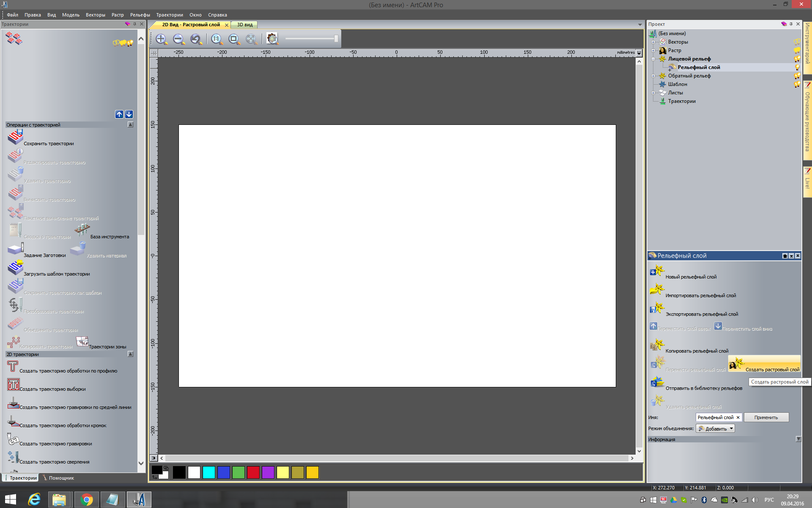Screen dimensions: 812x508
Task: Open Tool Database (База инструмента) icon
Action: (x=82, y=230)
